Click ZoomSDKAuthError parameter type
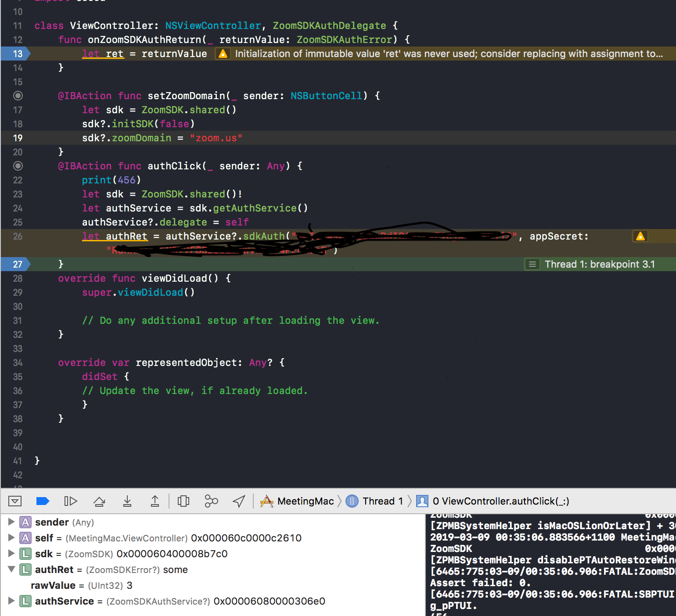This screenshot has width=676, height=616. [x=344, y=39]
